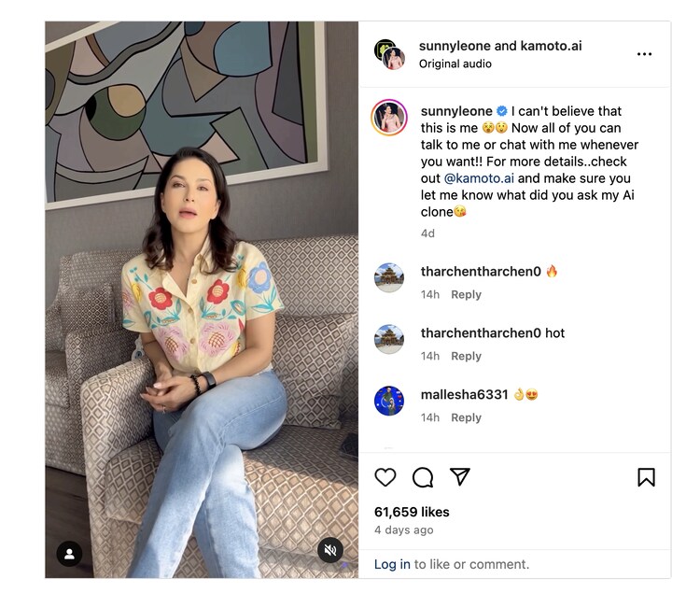Reply to tharchentharchen0's fire emoji comment

[x=466, y=294]
